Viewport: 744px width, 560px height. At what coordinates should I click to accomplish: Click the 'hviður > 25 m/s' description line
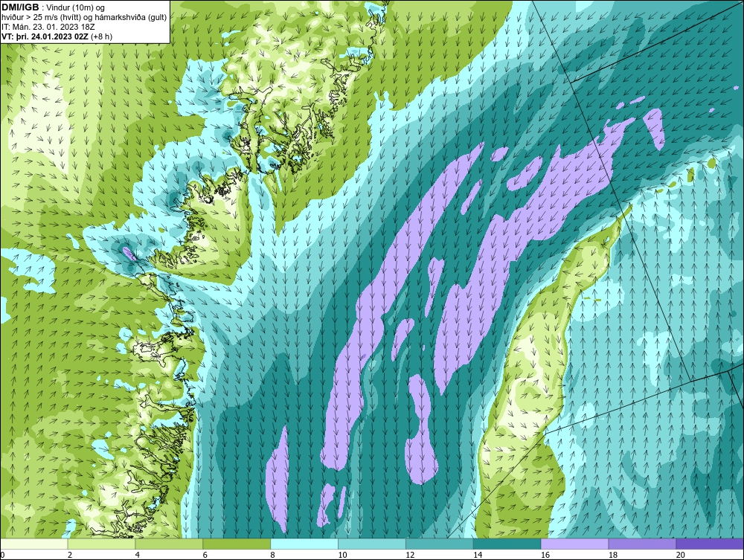(x=84, y=18)
